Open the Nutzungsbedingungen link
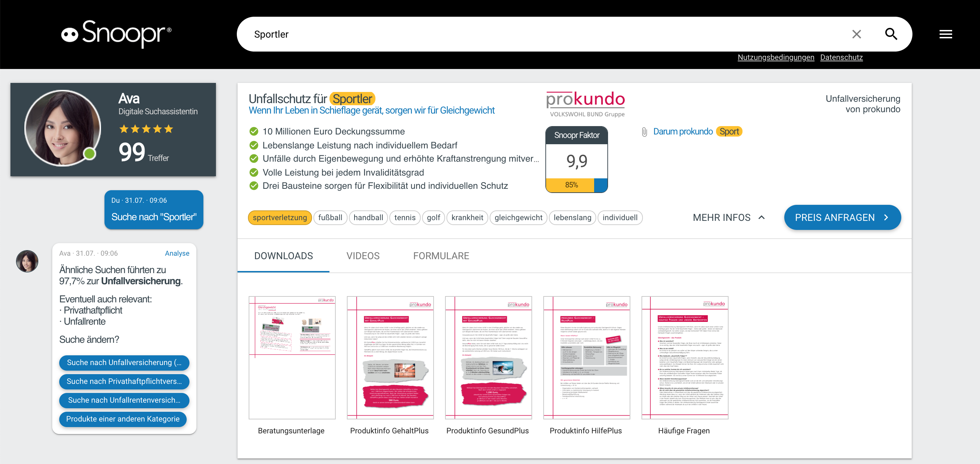This screenshot has height=464, width=980. 776,57
